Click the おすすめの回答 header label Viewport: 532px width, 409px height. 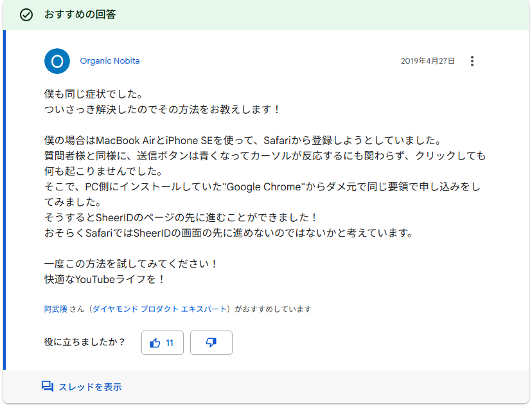coord(80,15)
